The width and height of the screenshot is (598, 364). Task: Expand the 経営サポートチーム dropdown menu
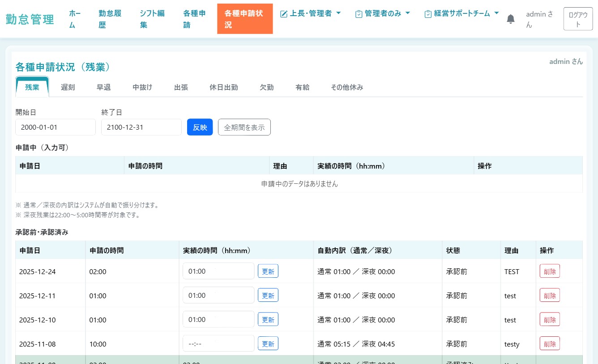462,13
